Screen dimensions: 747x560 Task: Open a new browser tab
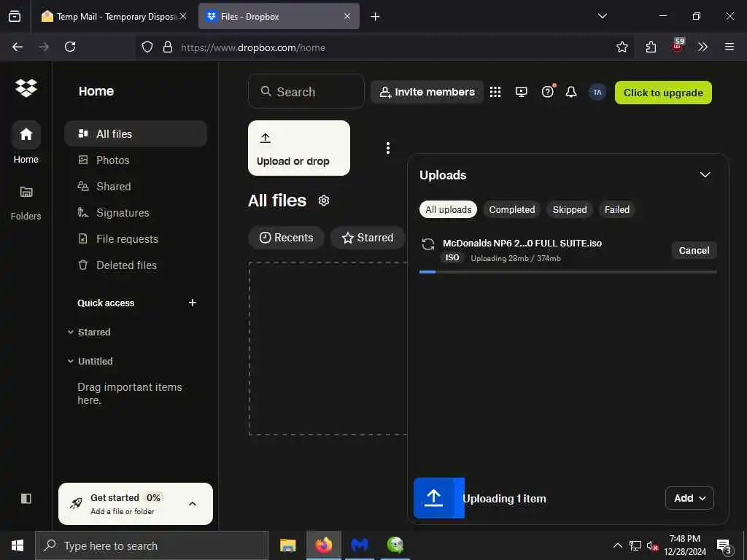(375, 17)
